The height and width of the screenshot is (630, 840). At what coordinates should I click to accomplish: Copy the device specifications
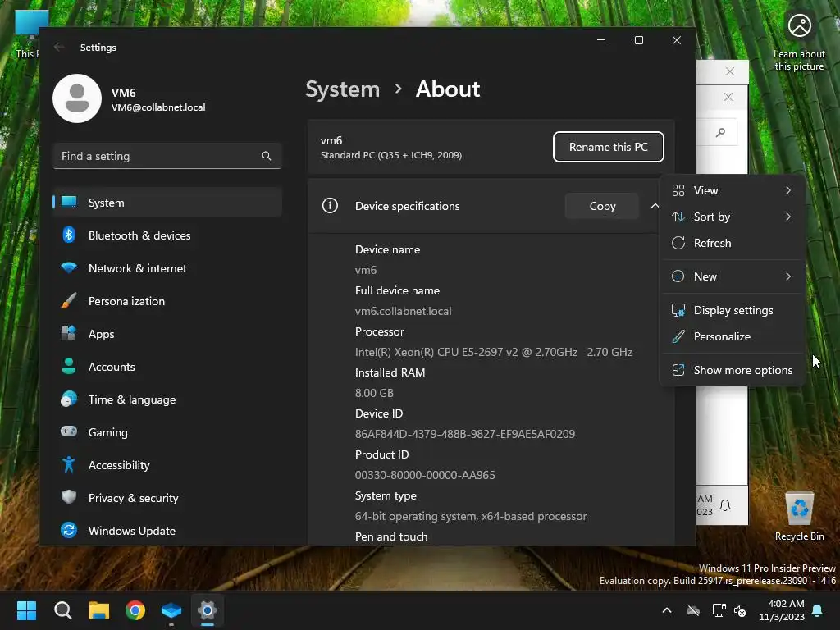pyautogui.click(x=602, y=206)
